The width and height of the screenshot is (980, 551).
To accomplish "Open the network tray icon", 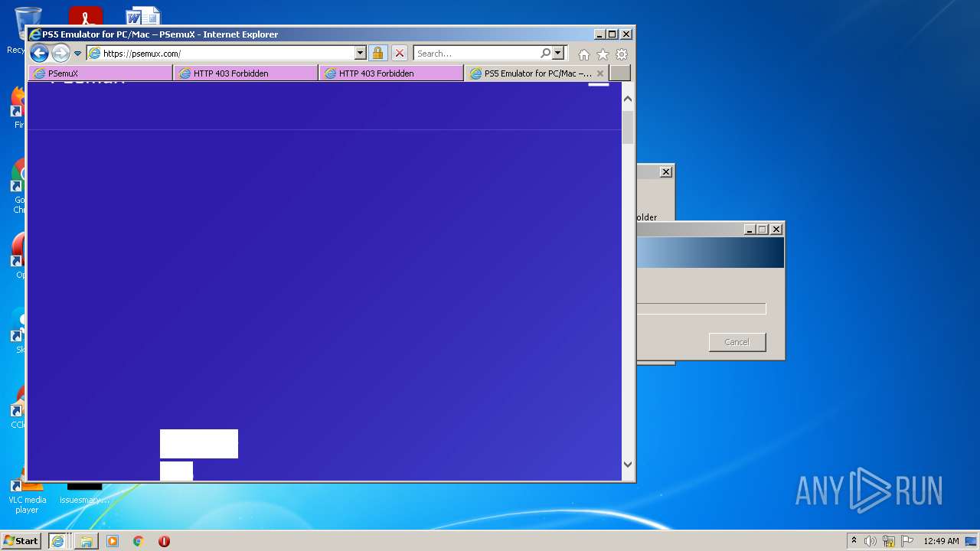I will click(889, 541).
